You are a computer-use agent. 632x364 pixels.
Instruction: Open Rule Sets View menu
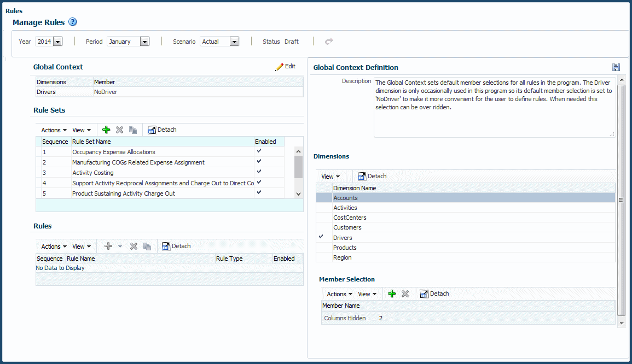82,130
